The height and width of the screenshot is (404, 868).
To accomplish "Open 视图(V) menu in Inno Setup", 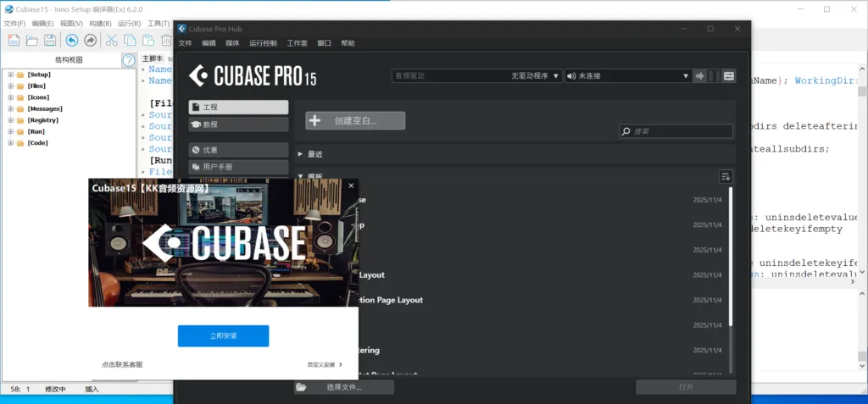I will (71, 23).
